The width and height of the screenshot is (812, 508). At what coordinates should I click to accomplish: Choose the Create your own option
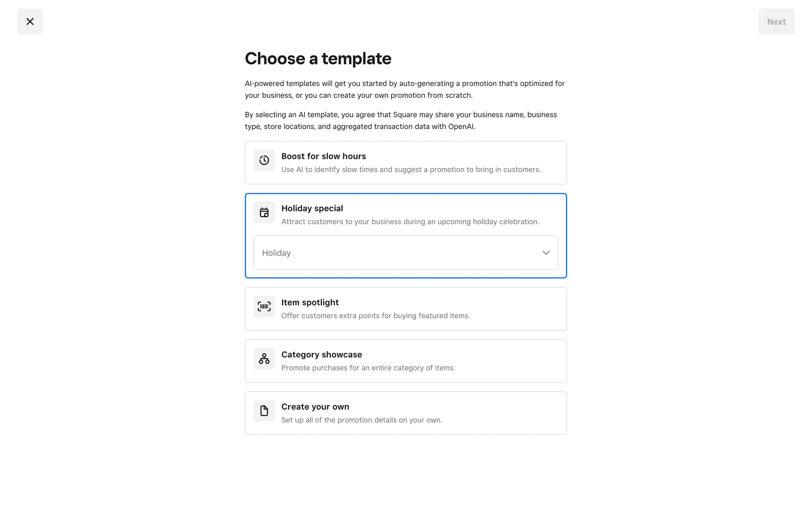(x=315, y=406)
